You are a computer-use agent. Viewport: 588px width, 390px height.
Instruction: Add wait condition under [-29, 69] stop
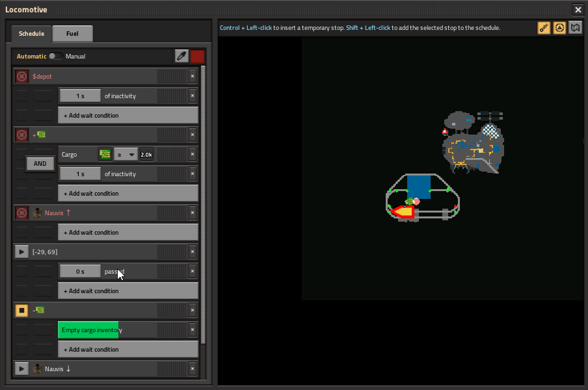(x=127, y=291)
